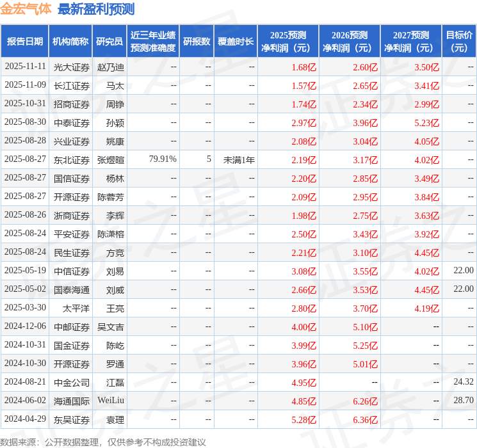
Task: Click researcher 罗通
Action: (x=115, y=364)
